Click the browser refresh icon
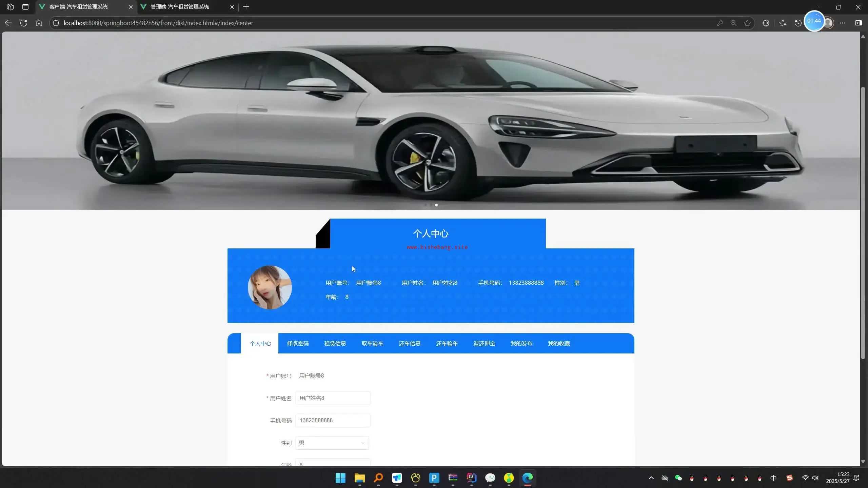Screen dimensions: 868x488 click(x=23, y=23)
